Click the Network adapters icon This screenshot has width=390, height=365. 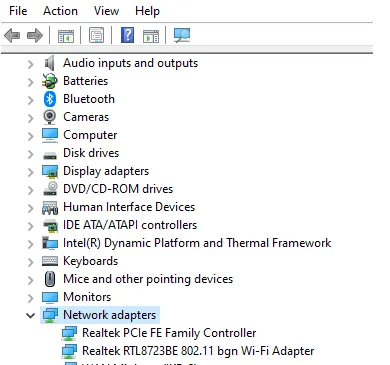[50, 315]
